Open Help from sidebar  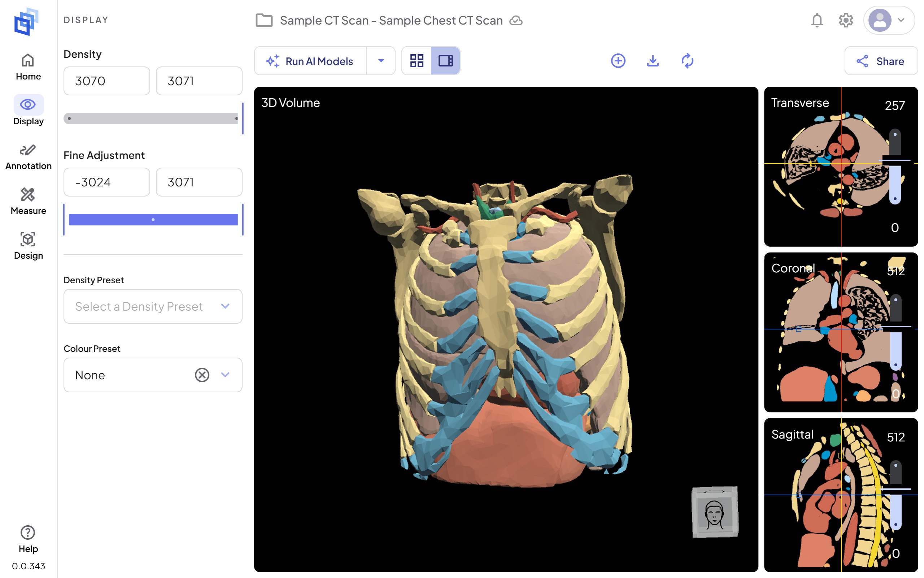pos(28,539)
